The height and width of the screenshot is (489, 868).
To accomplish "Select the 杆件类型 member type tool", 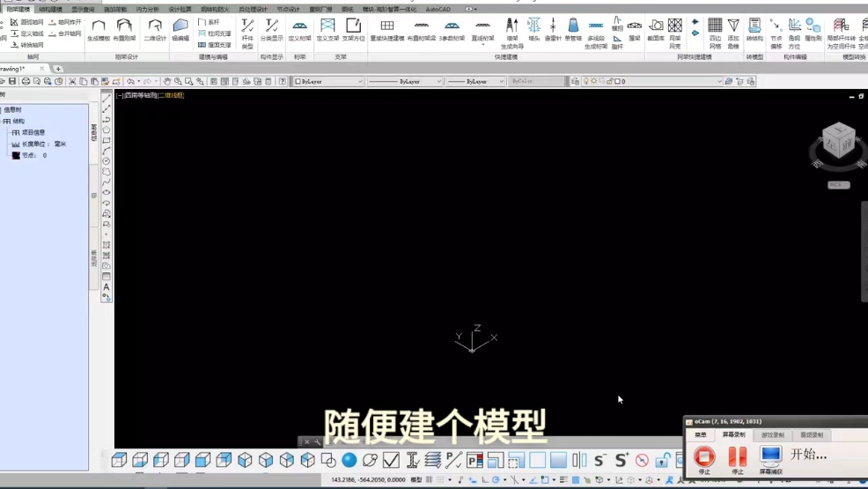I will (247, 33).
